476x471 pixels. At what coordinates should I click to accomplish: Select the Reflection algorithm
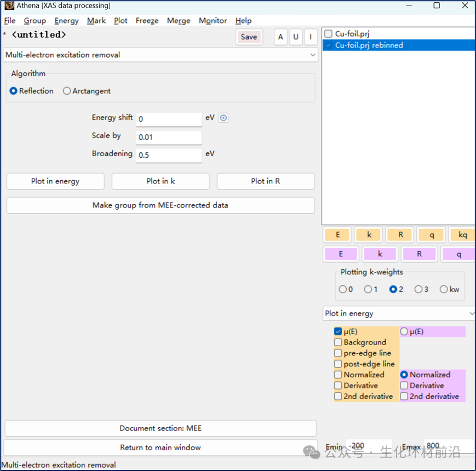pyautogui.click(x=32, y=91)
